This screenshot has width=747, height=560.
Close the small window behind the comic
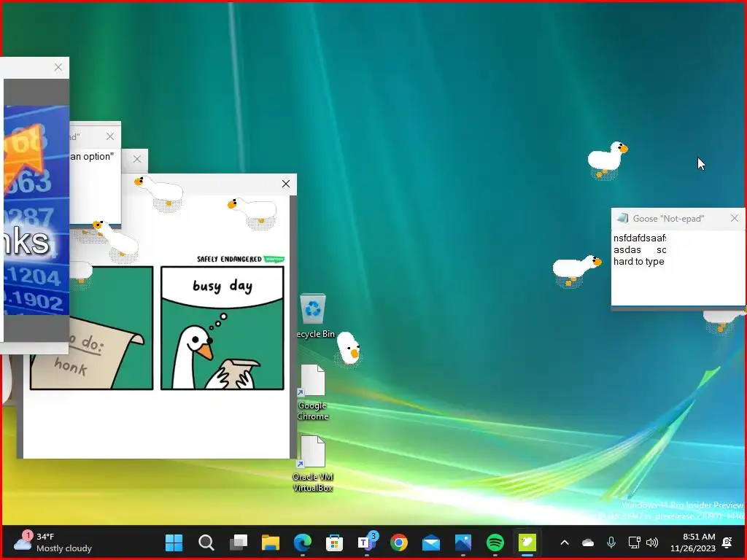(x=137, y=159)
